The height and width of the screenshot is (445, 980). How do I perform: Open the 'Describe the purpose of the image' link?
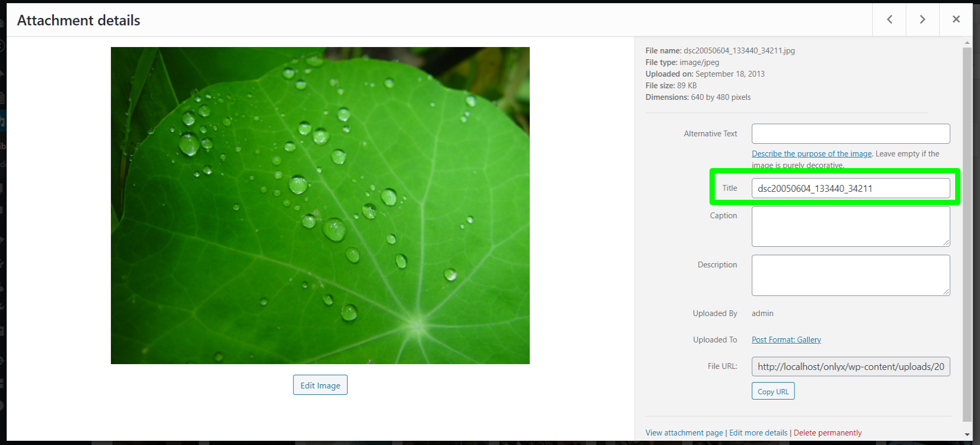(811, 154)
